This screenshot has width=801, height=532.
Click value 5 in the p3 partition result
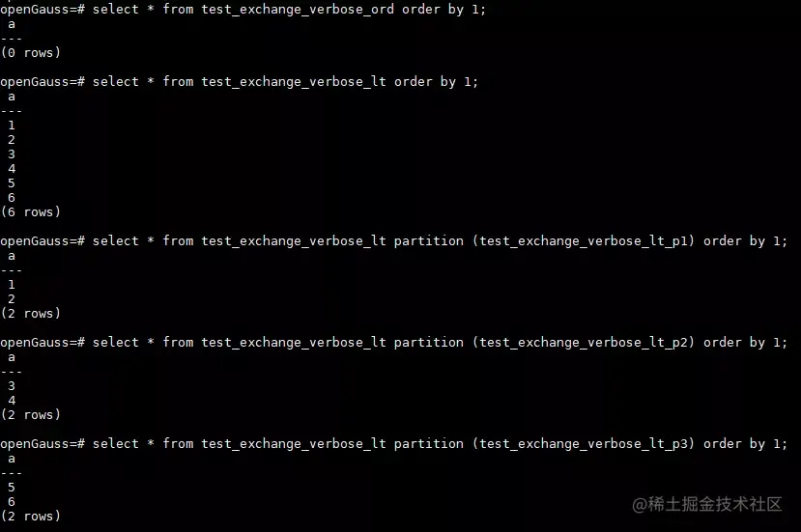coord(12,488)
